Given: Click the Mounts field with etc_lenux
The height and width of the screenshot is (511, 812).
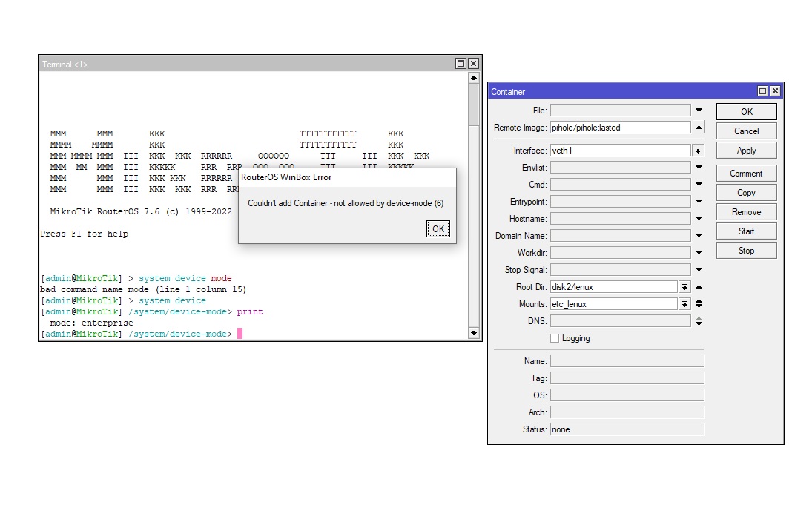Looking at the screenshot, I should click(614, 304).
